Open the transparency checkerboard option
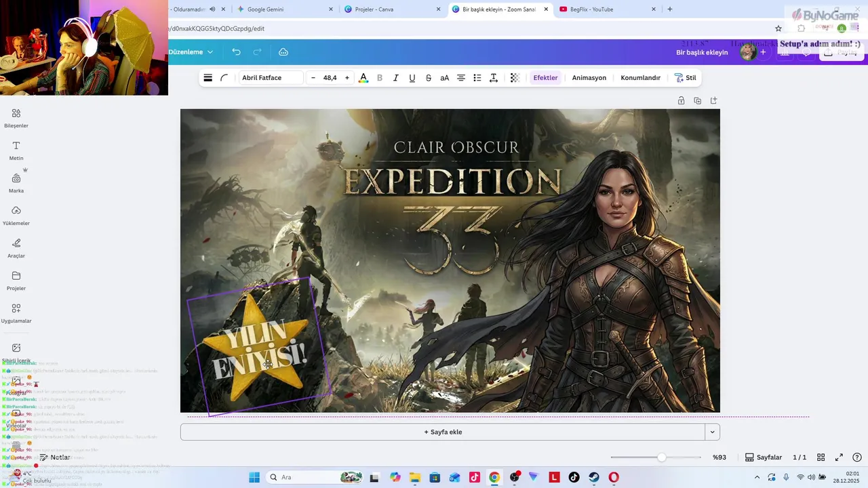 click(515, 78)
